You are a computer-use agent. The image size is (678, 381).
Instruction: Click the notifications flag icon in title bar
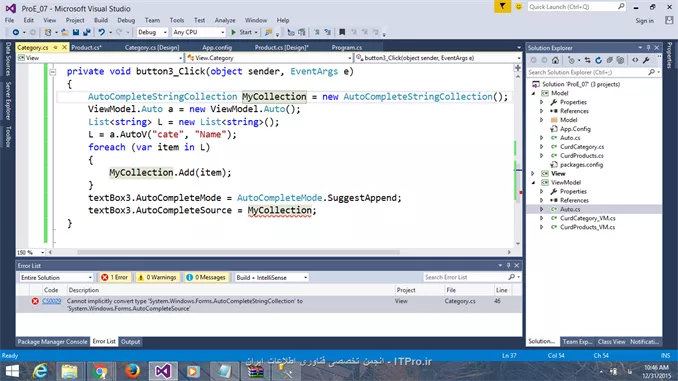coord(502,6)
